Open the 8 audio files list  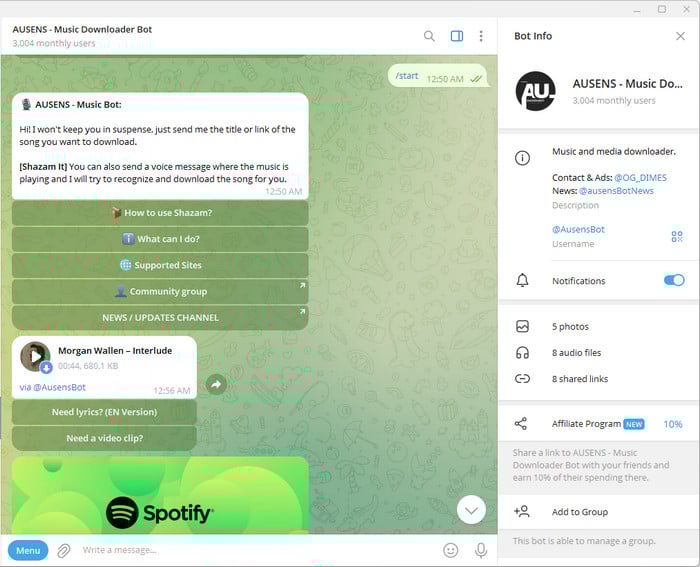point(598,353)
